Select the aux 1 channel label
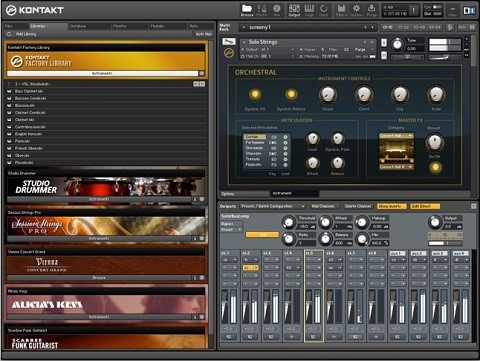The height and width of the screenshot is (361, 480). [397, 253]
